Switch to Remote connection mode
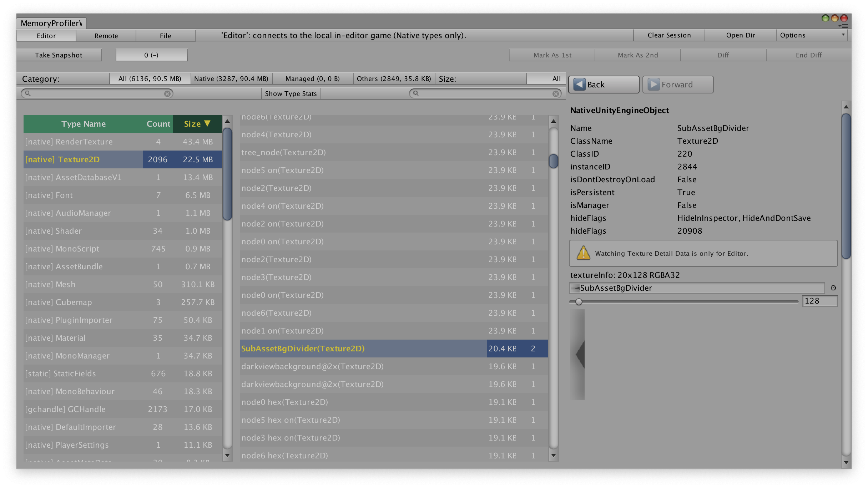The width and height of the screenshot is (868, 488). click(106, 36)
